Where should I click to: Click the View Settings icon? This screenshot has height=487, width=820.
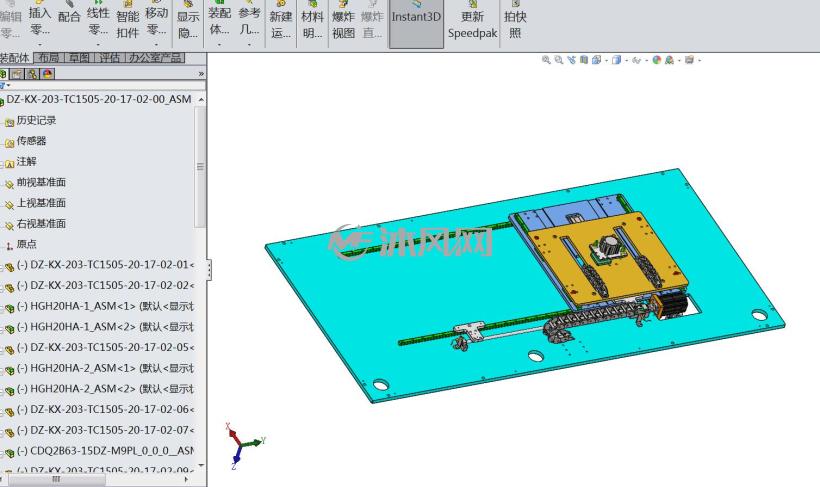[689, 60]
